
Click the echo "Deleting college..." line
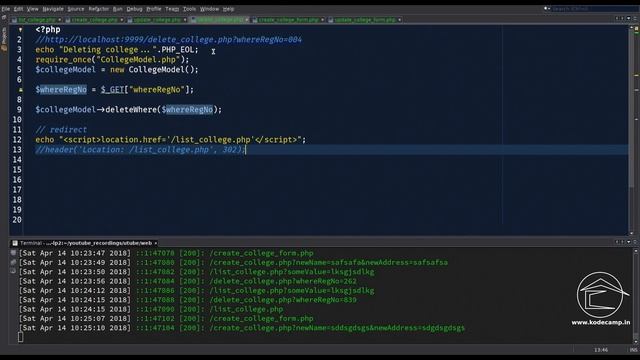click(117, 50)
